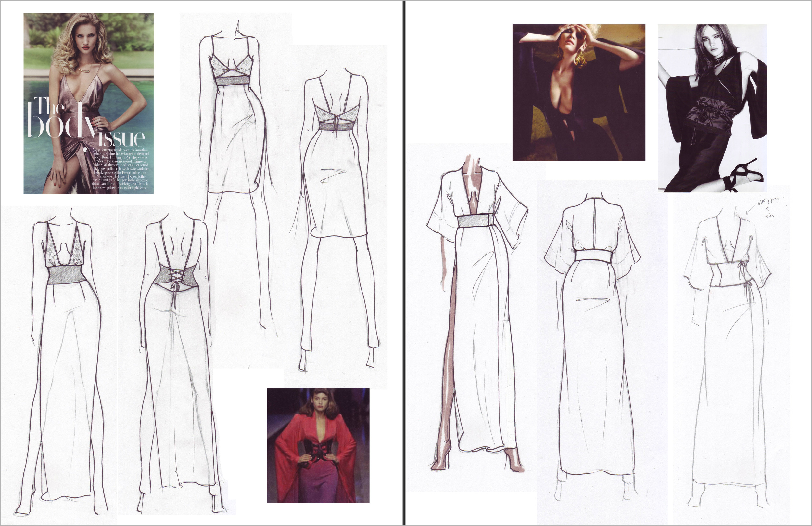This screenshot has width=812, height=526.
Task: Click the "body issue" headline text
Action: pyautogui.click(x=86, y=127)
